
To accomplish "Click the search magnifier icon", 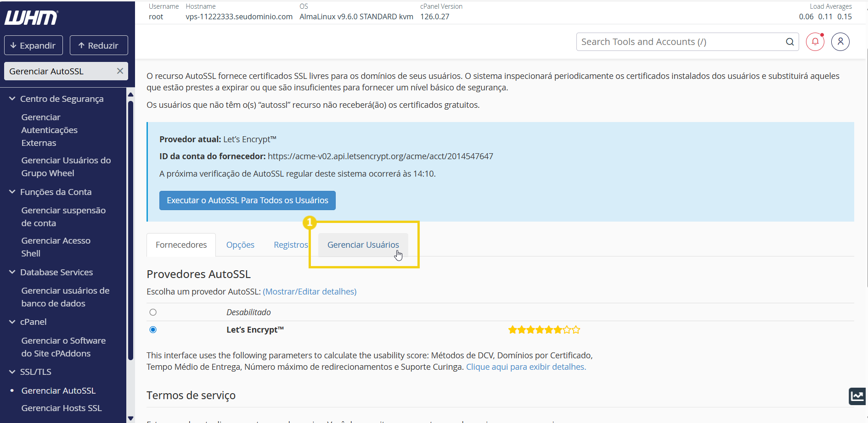I will (x=790, y=42).
